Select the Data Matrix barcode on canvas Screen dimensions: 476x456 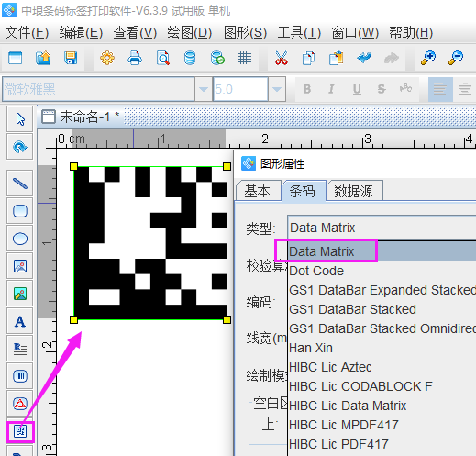click(x=150, y=243)
